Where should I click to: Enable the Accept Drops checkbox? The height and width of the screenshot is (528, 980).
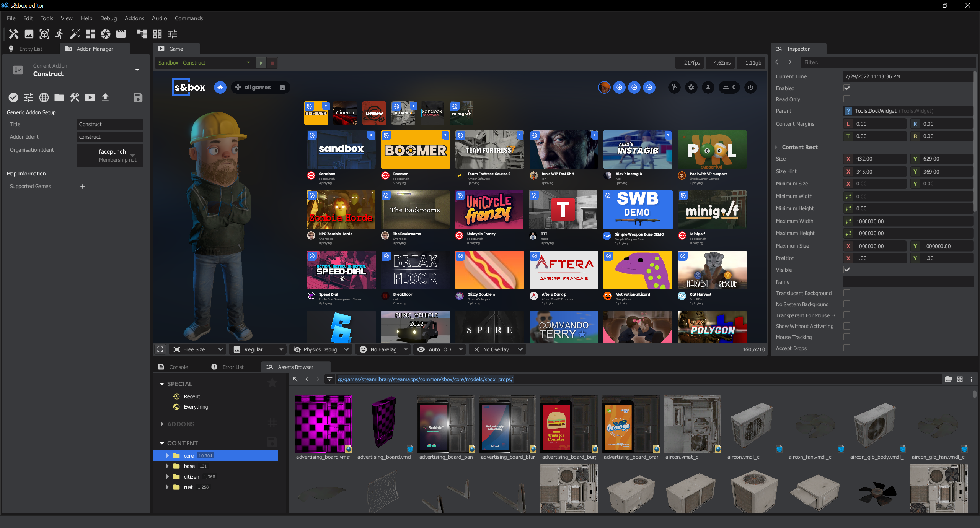click(847, 348)
